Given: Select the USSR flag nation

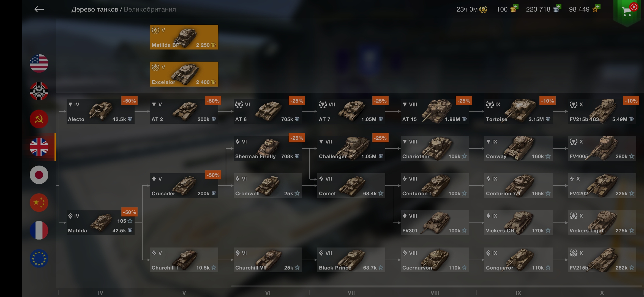Looking at the screenshot, I should 39,119.
